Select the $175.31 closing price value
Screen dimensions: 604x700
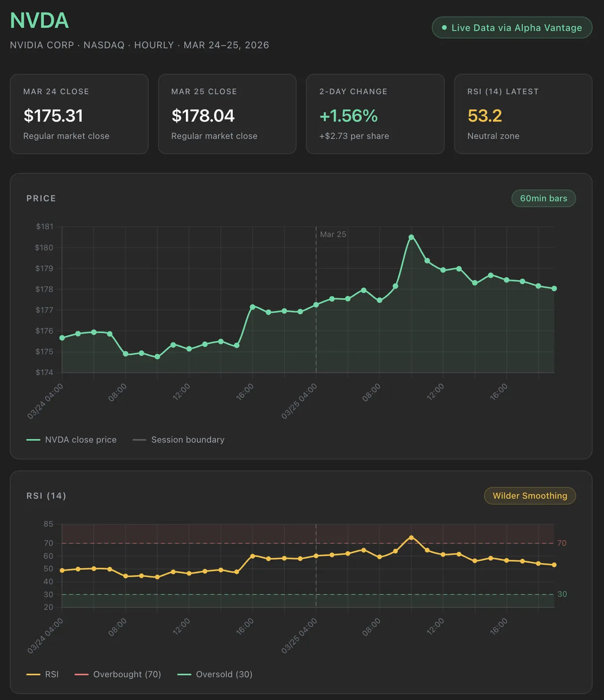(53, 116)
